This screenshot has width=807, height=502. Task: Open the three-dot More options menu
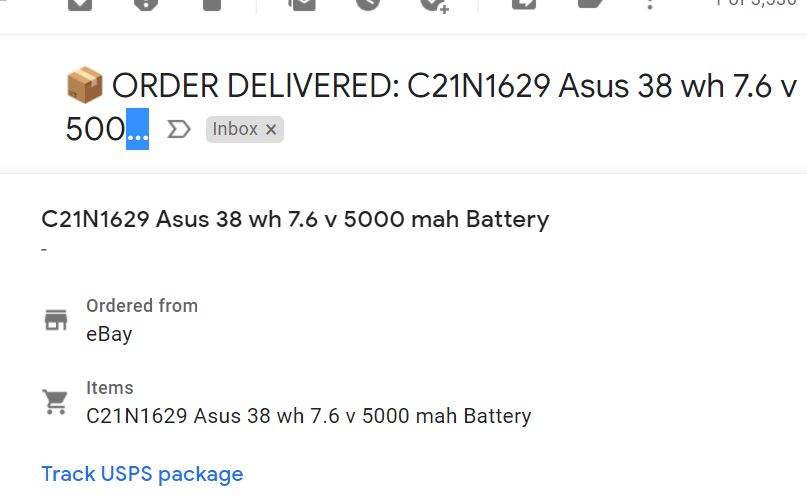(650, 4)
